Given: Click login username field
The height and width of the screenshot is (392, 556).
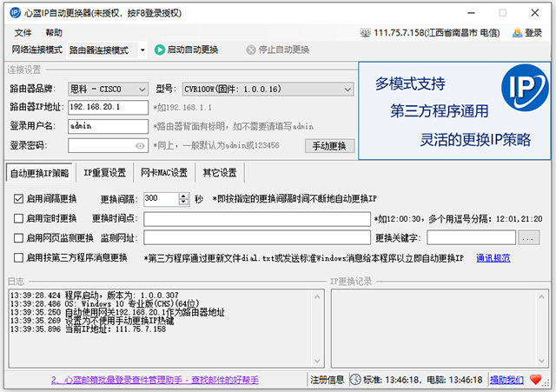Looking at the screenshot, I should pos(108,126).
